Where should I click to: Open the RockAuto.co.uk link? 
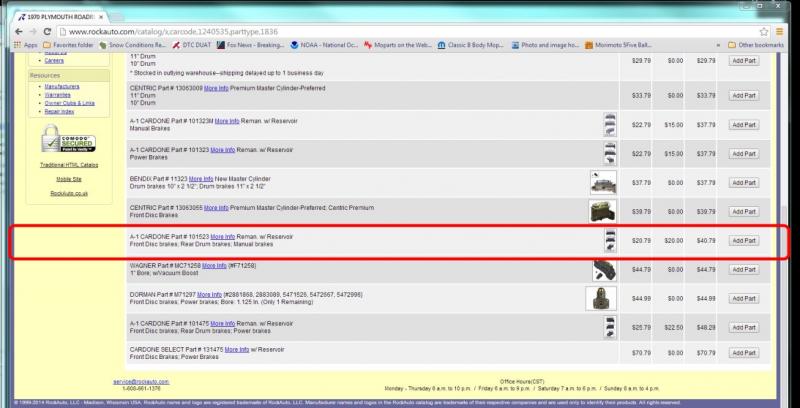tap(69, 193)
